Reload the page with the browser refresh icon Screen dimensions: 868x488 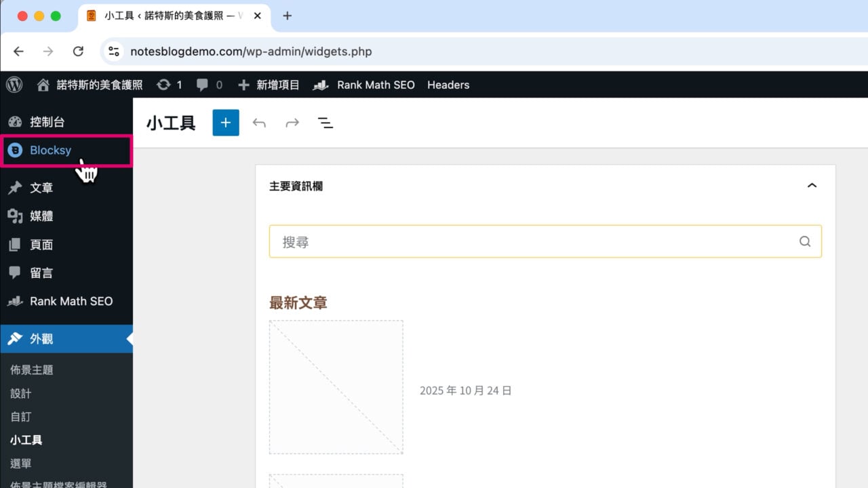(x=78, y=51)
